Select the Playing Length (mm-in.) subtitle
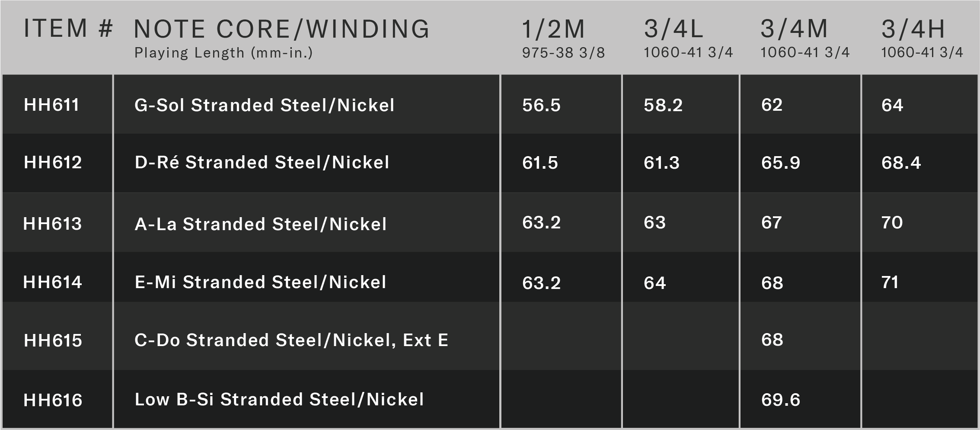 tap(223, 53)
